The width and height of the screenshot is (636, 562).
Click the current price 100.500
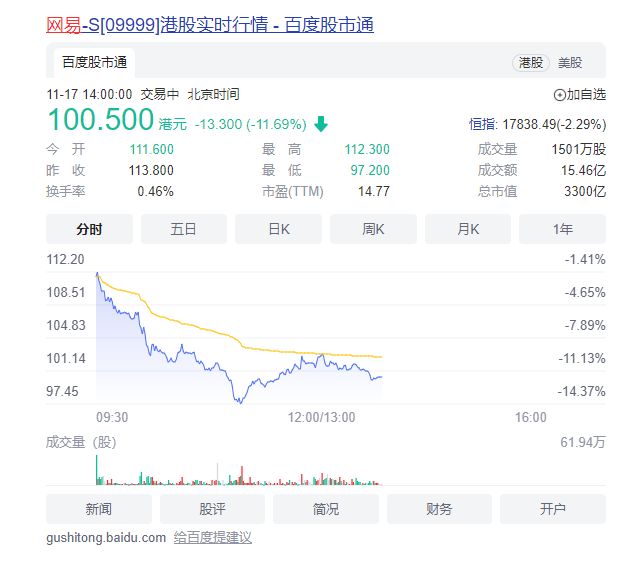point(101,120)
